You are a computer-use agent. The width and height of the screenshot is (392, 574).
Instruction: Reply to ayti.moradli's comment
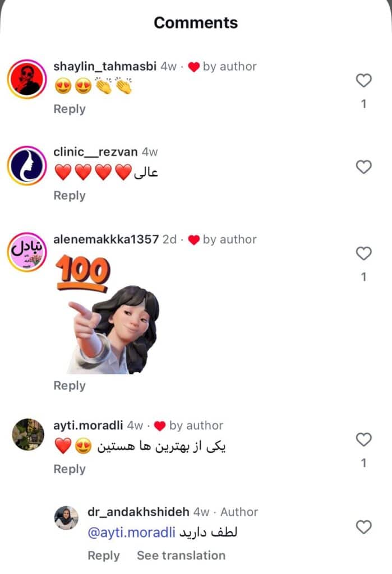(x=69, y=469)
